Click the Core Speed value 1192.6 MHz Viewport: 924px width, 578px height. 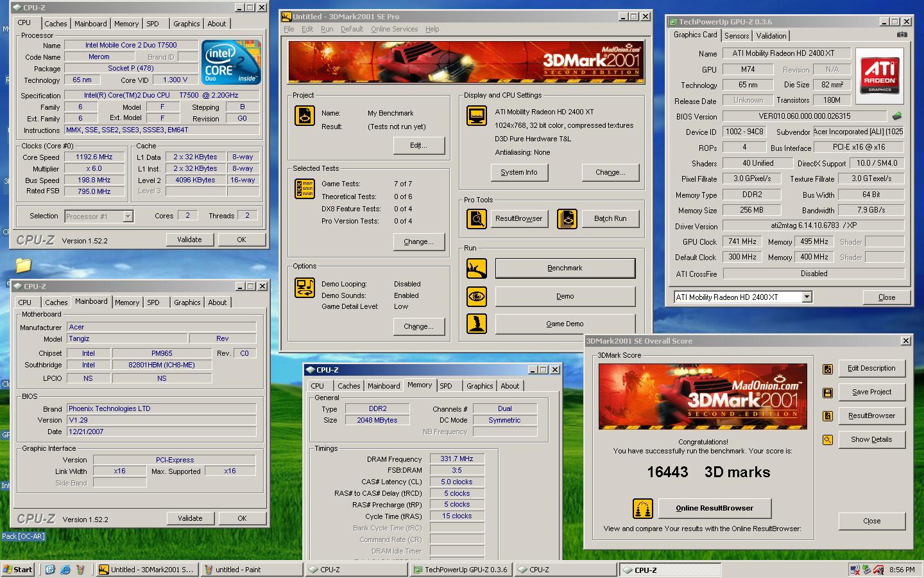(x=94, y=157)
